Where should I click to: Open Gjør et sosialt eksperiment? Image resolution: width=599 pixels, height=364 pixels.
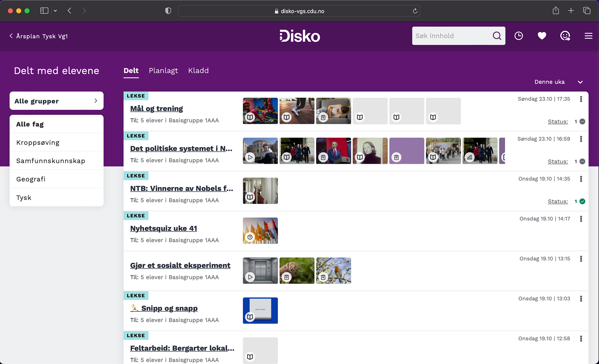(180, 265)
